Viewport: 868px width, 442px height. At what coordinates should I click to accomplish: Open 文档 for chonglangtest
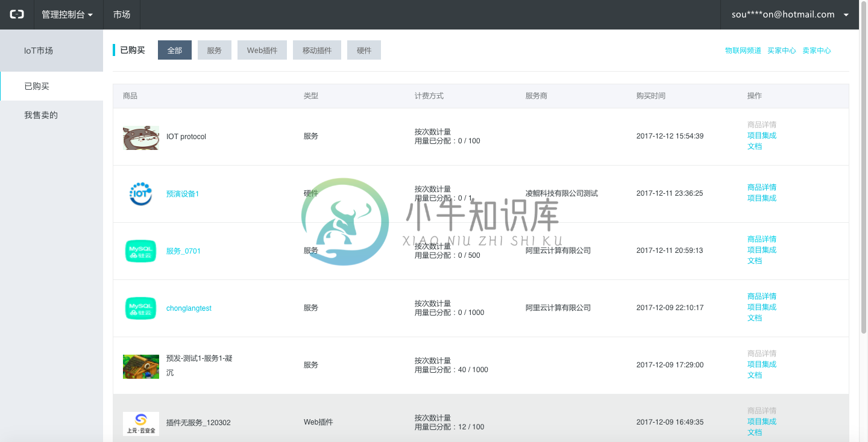point(755,318)
